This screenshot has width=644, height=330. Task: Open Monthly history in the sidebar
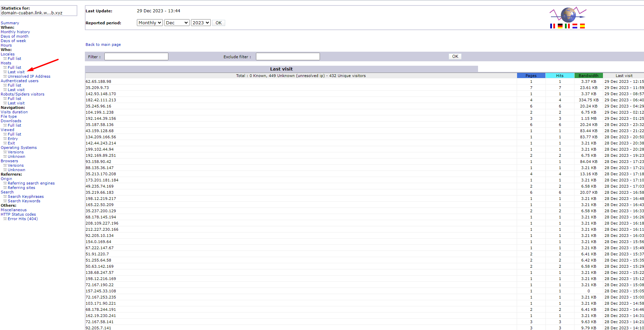click(x=15, y=32)
